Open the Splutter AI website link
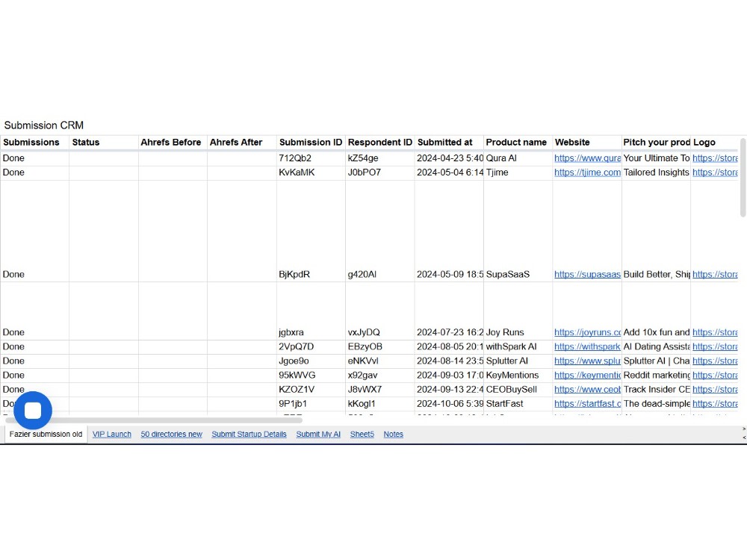The height and width of the screenshot is (560, 747). 587,361
